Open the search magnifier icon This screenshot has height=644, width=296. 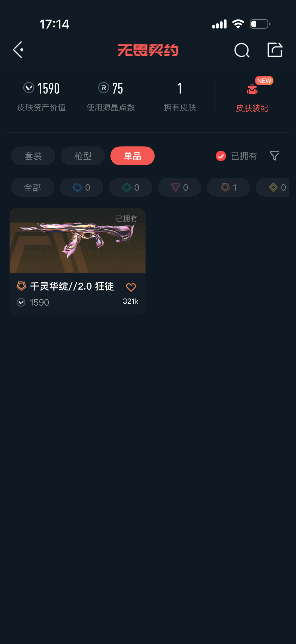(242, 50)
